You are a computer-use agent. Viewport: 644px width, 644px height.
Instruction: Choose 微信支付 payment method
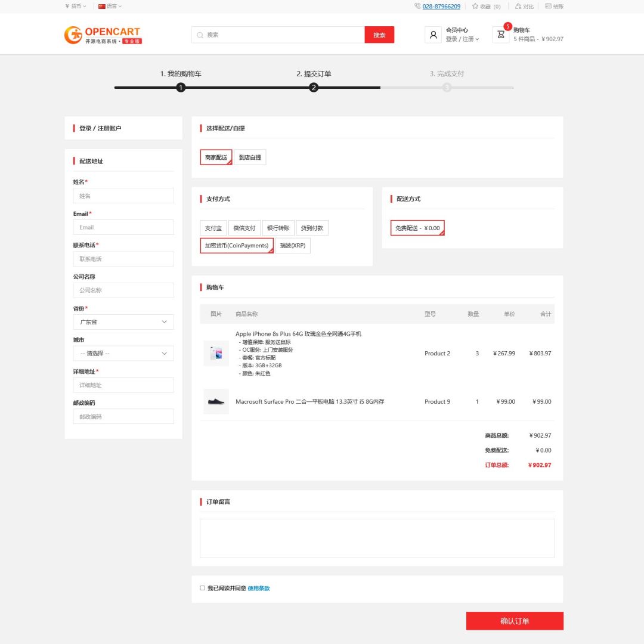tap(244, 228)
